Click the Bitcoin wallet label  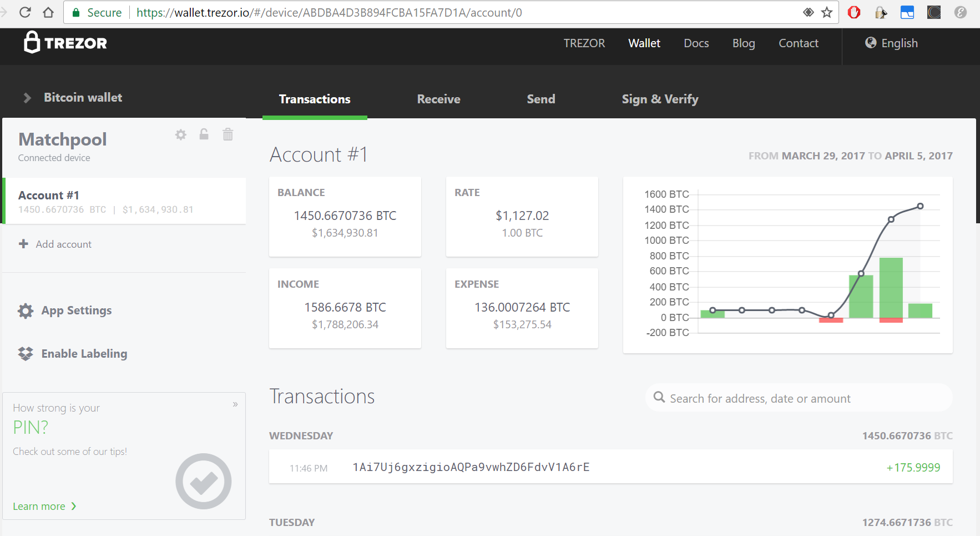coord(83,98)
